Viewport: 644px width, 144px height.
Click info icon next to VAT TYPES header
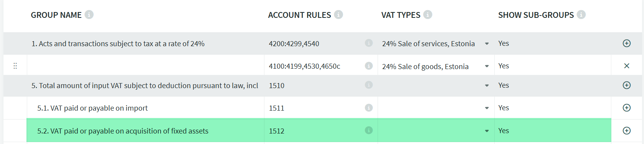tap(428, 15)
